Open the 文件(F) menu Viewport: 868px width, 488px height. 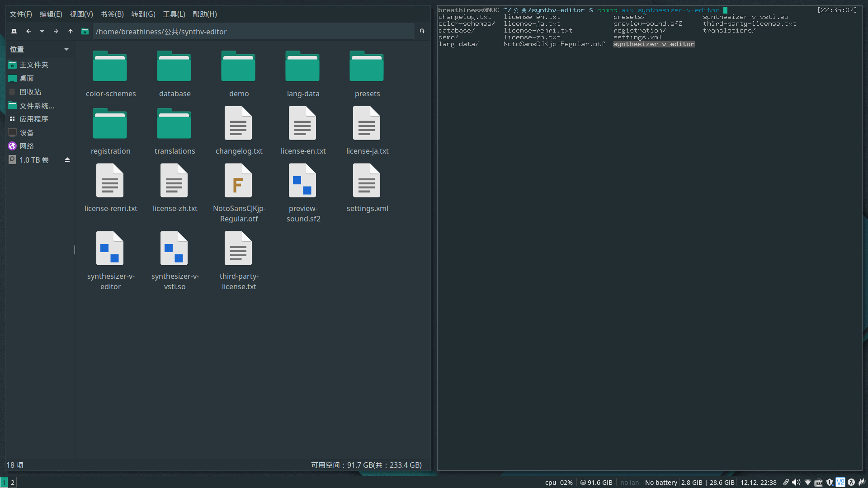click(x=20, y=14)
